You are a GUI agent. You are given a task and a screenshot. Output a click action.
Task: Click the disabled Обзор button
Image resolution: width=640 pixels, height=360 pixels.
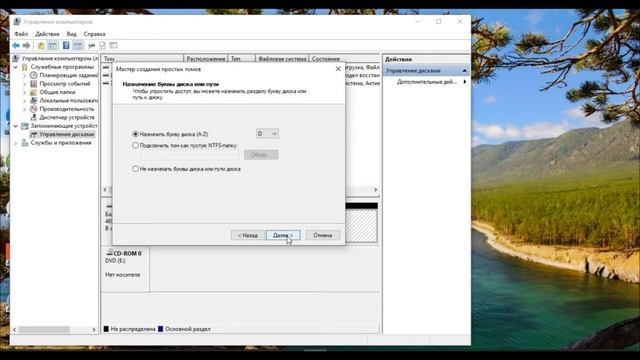point(261,155)
